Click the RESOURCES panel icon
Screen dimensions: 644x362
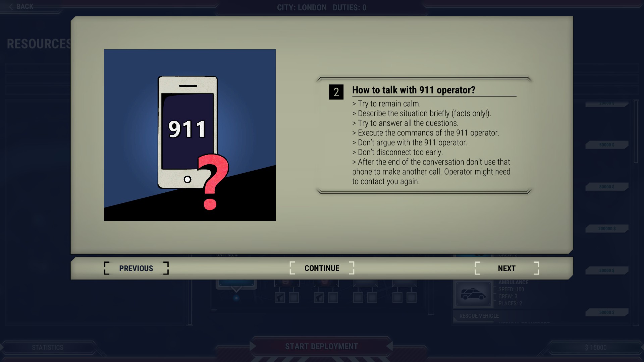pyautogui.click(x=39, y=43)
